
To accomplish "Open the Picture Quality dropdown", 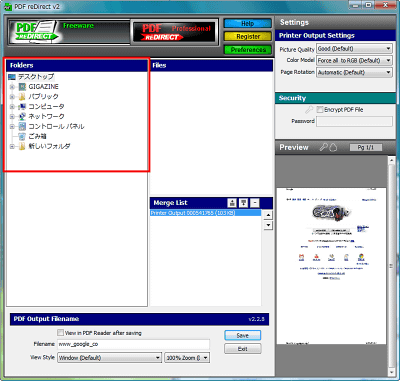I will pyautogui.click(x=354, y=49).
